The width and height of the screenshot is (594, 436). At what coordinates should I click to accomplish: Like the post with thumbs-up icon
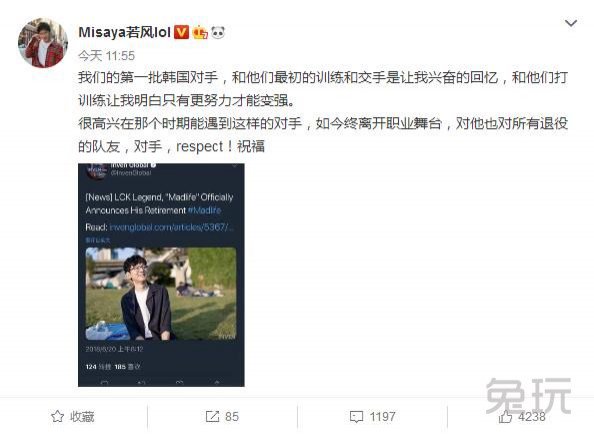505,417
